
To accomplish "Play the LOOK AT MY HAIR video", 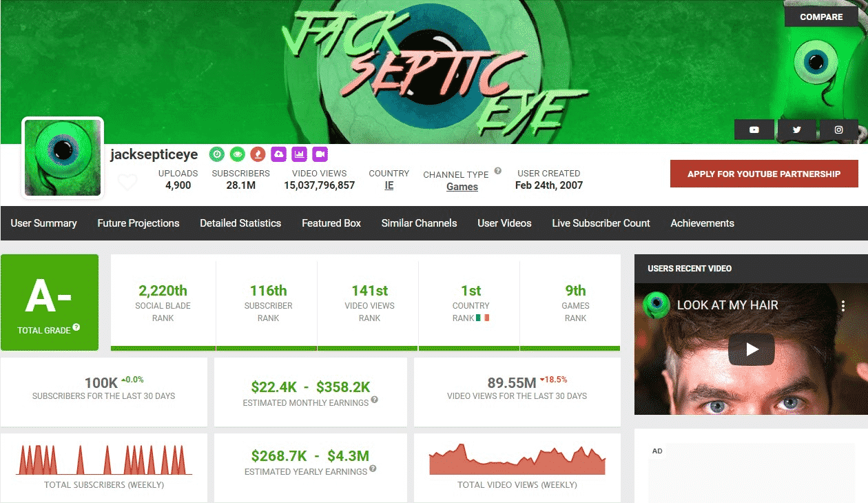I will pos(751,349).
